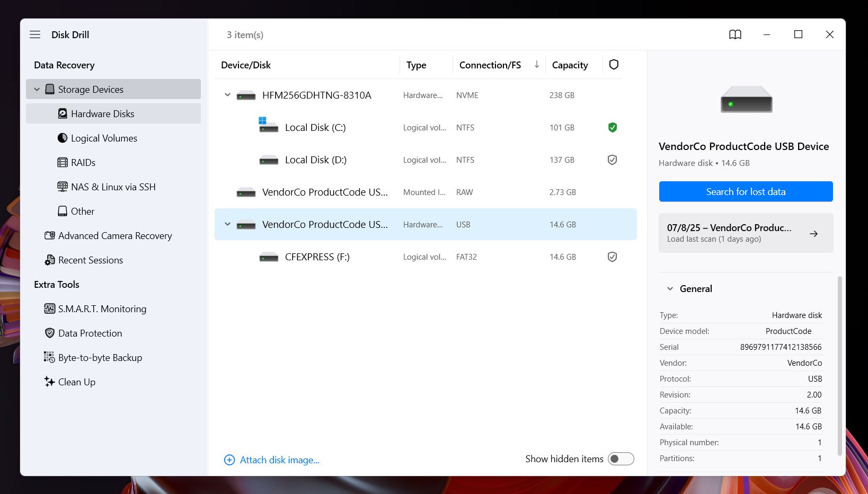Image resolution: width=868 pixels, height=494 pixels.
Task: Open Byte-to-byte Backup tool
Action: (113, 357)
